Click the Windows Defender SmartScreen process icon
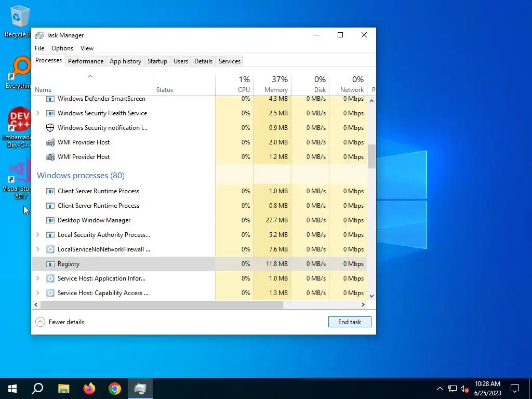The image size is (532, 399). (x=50, y=99)
